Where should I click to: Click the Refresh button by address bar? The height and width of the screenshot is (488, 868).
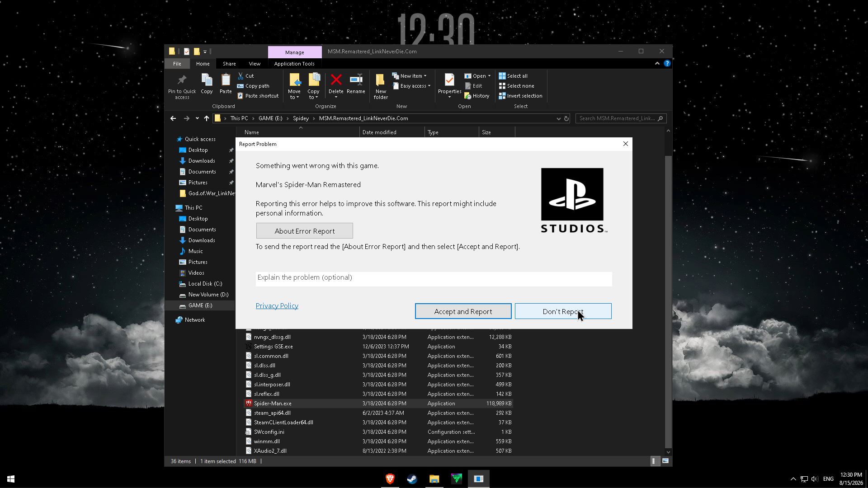[566, 118]
